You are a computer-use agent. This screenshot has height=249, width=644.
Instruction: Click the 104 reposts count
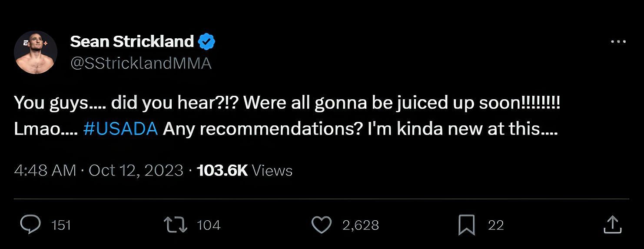[x=209, y=225]
